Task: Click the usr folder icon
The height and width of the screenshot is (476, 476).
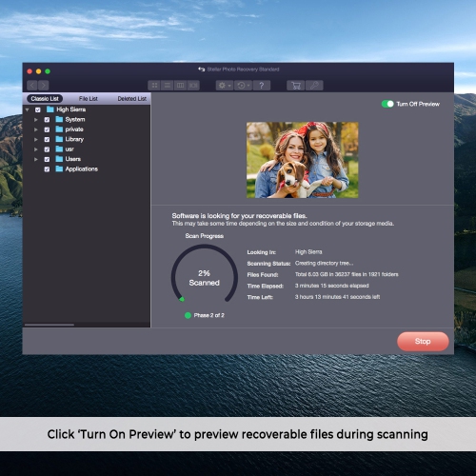Action: (x=59, y=149)
